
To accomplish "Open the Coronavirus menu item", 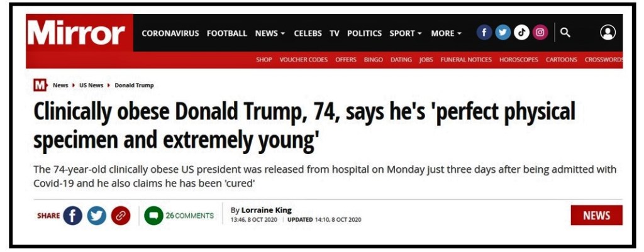I will point(170,33).
